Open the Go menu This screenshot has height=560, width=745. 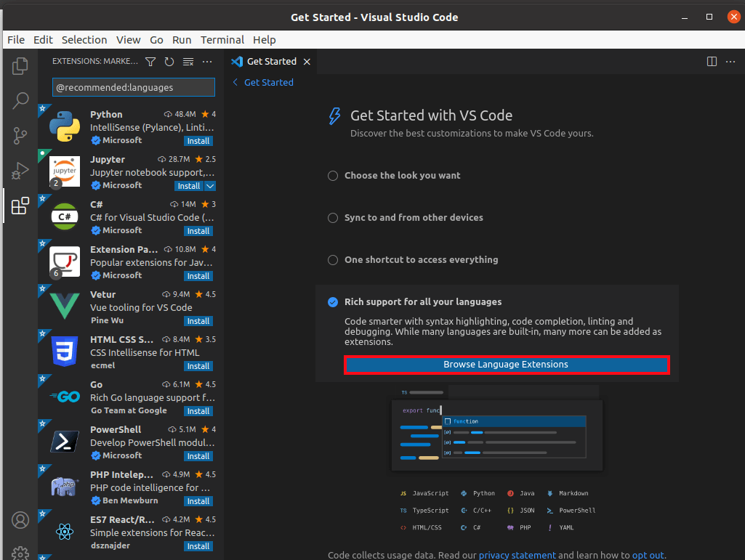tap(156, 40)
